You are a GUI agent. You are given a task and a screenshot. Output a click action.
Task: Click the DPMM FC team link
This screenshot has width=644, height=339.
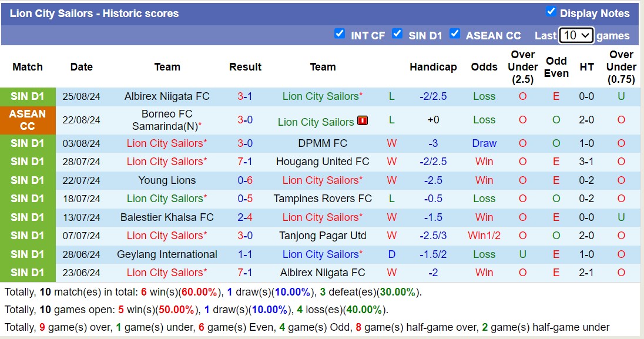click(323, 143)
